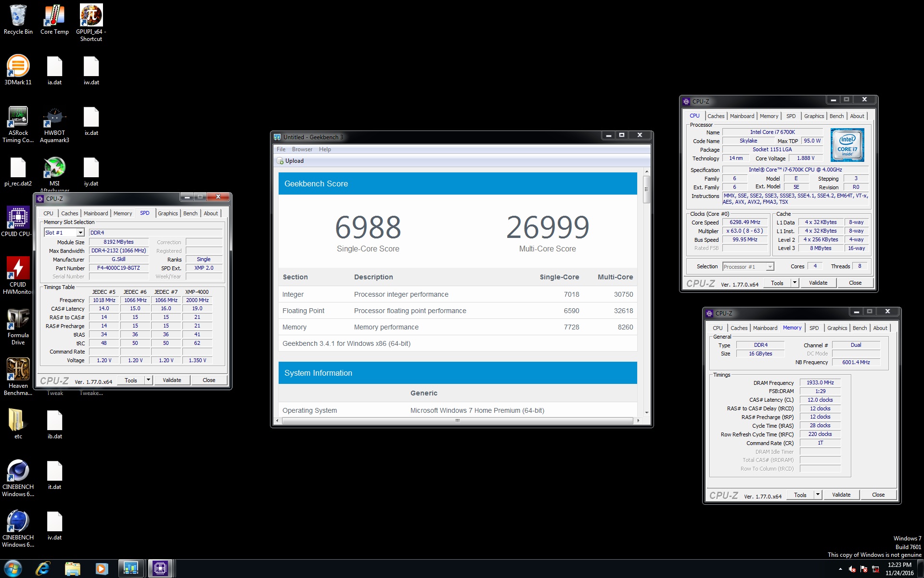Screen dimensions: 924x578
Task: Click Core Voltage value 1.888 V
Action: pyautogui.click(x=806, y=158)
